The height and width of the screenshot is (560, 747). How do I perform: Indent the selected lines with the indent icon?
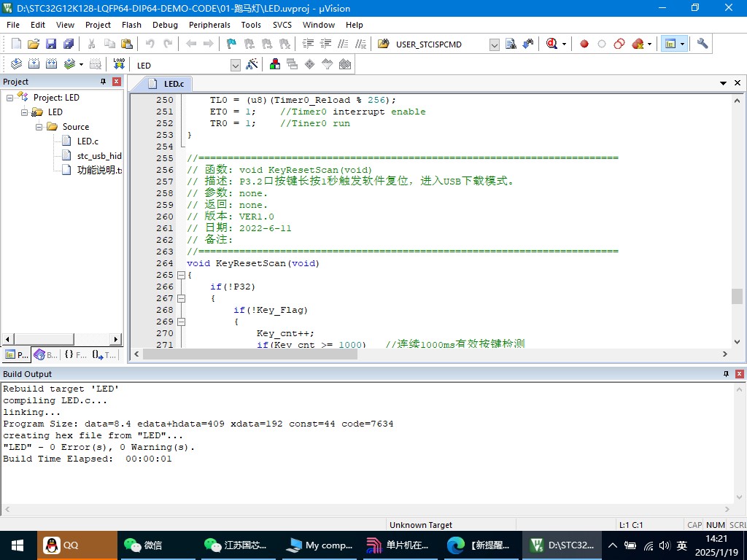[308, 44]
